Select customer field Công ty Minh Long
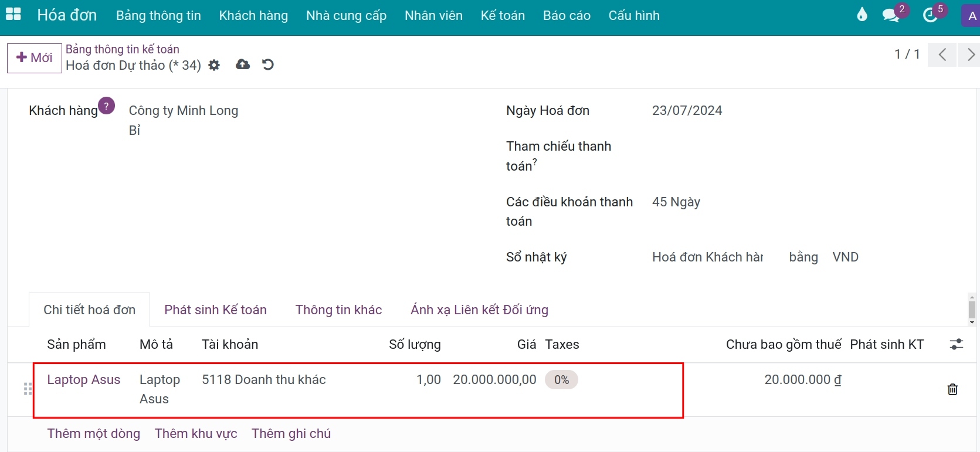This screenshot has width=980, height=452. (184, 111)
